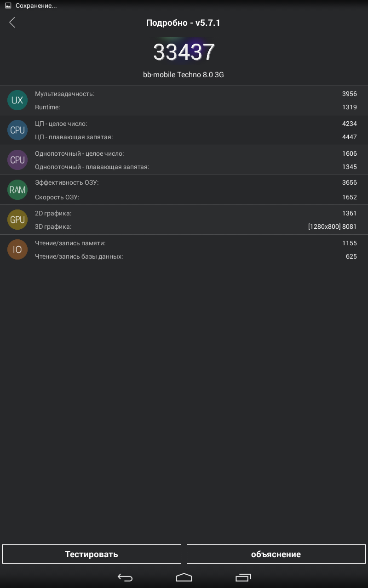Screen dimensions: 368x588
Task: Click the объяснение button
Action: (x=276, y=554)
